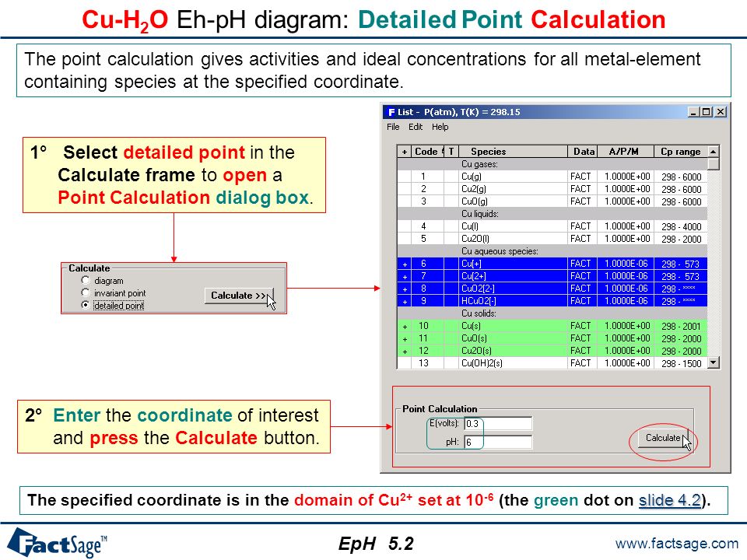This screenshot has width=747, height=560.
Task: Toggle the + mark for Cu[+] row
Action: 405,264
